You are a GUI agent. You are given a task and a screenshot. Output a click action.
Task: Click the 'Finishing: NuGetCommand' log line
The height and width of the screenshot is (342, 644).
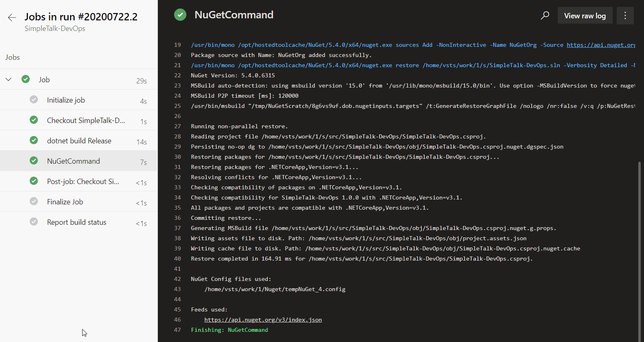tap(229, 330)
